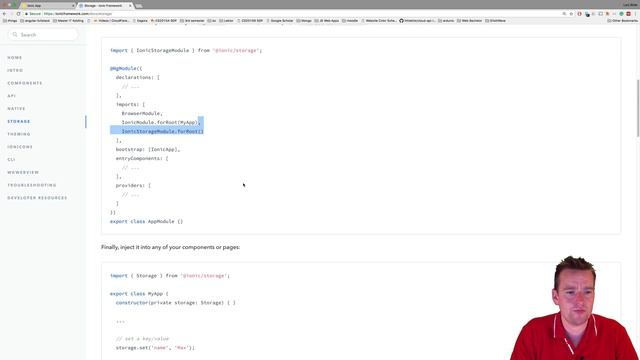Open the arduino bookmark folder
The height and width of the screenshot is (360, 640).
click(446, 20)
